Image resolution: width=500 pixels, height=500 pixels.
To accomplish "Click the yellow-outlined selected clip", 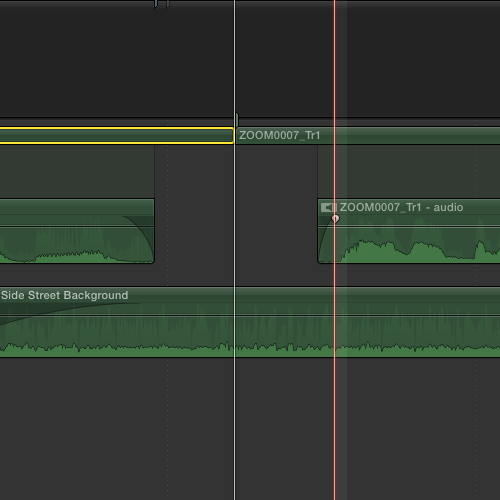I will click(116, 135).
